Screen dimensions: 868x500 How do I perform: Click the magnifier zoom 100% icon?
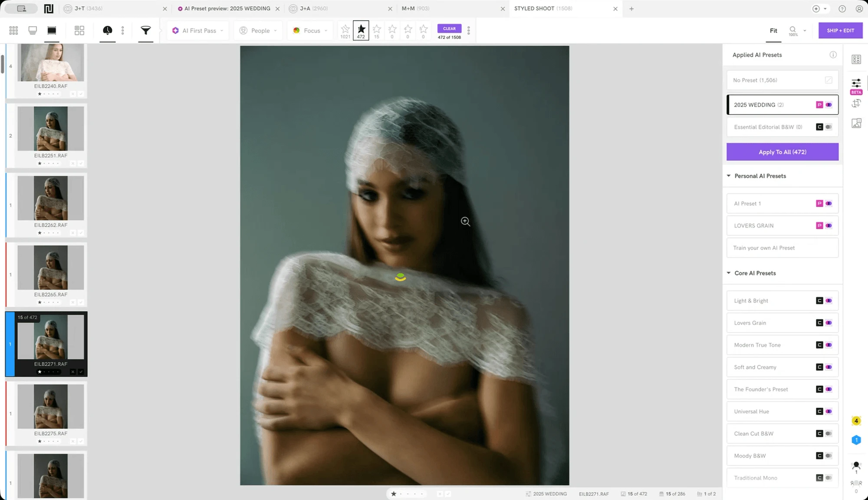(793, 30)
